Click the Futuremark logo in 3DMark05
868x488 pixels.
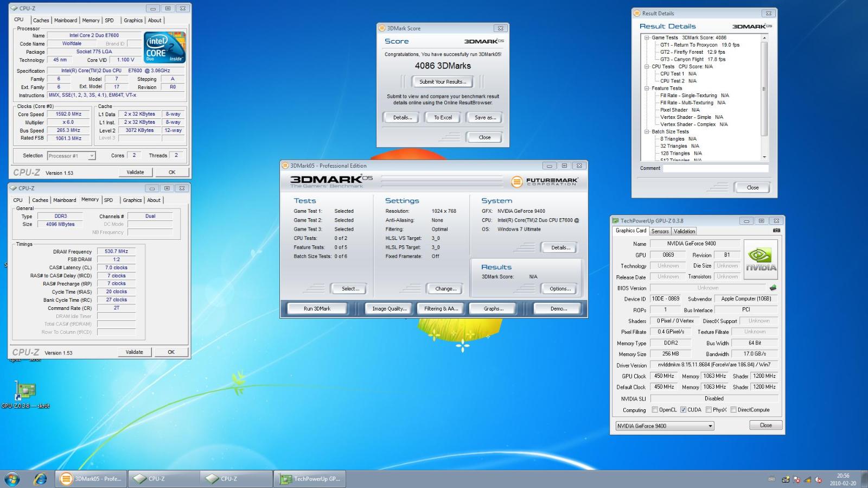(545, 181)
